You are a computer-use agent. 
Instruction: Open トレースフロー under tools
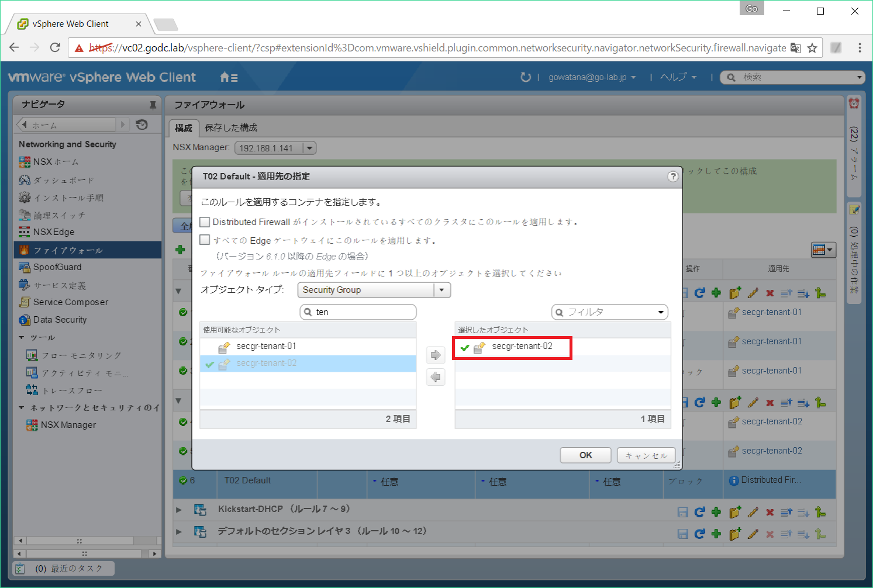(72, 390)
